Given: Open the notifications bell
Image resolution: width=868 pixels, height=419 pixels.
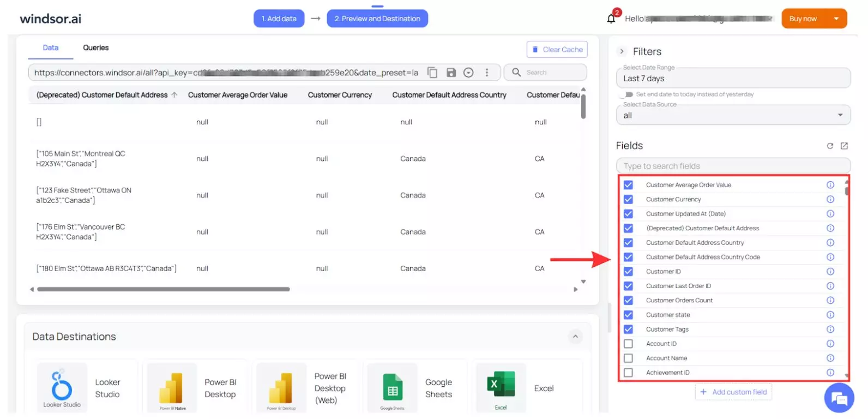Looking at the screenshot, I should (611, 19).
